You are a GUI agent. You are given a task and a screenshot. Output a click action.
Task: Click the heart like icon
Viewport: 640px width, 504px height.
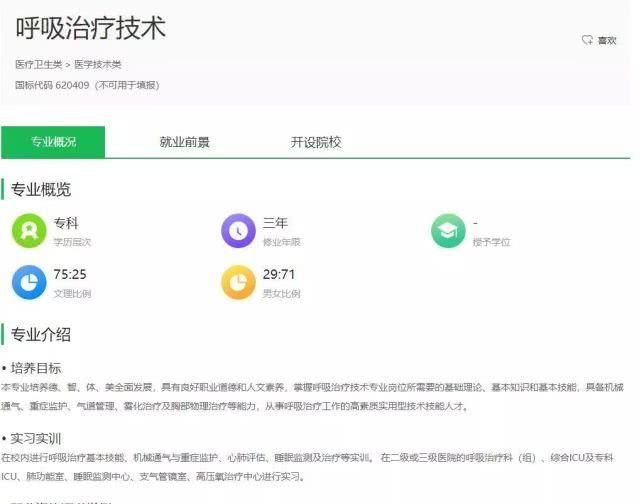pyautogui.click(x=587, y=40)
